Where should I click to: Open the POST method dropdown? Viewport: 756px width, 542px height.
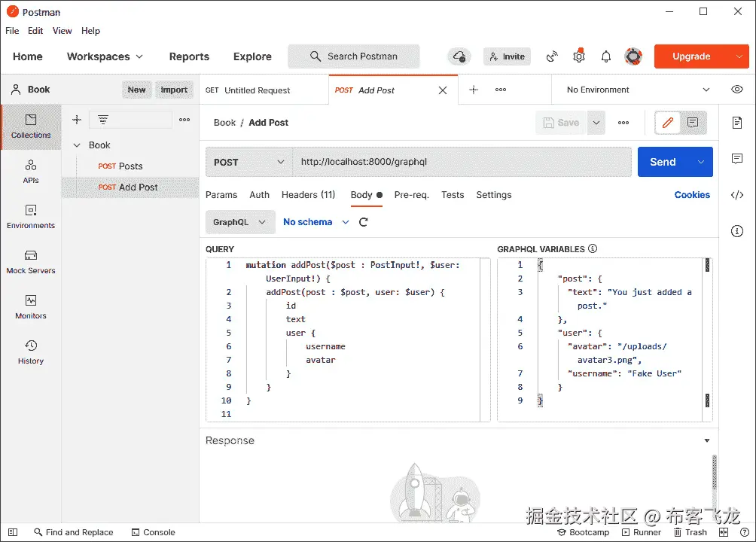(248, 162)
